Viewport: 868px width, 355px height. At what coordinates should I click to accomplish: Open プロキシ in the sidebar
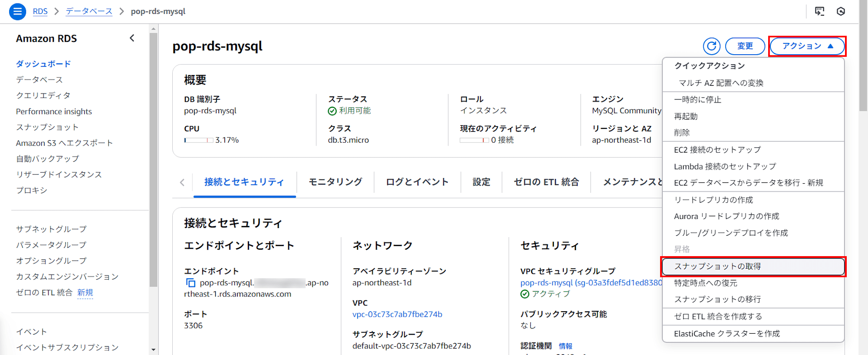(x=32, y=190)
